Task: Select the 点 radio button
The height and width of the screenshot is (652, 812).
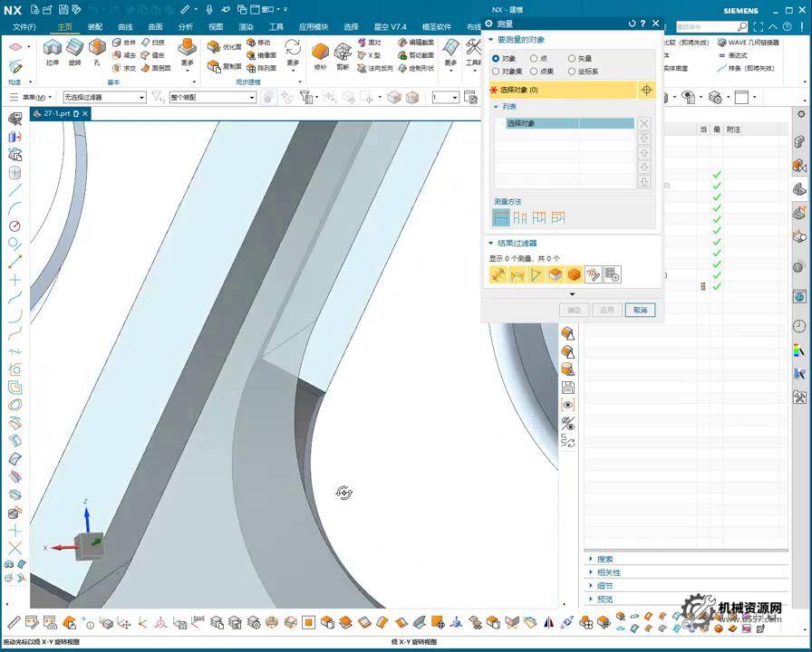Action: pos(534,58)
